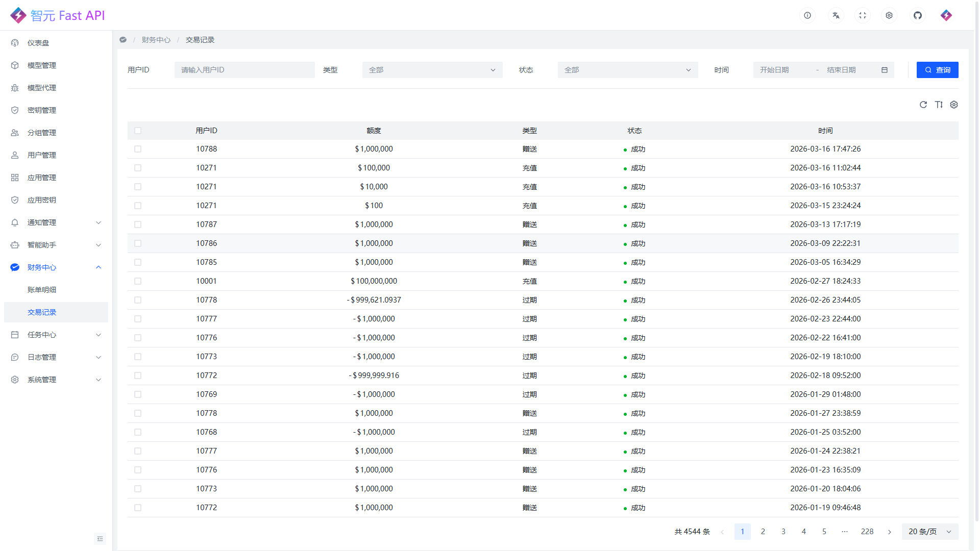Collapse the sidebar using bottom icon
Viewport: 980px width, 551px height.
tap(100, 539)
